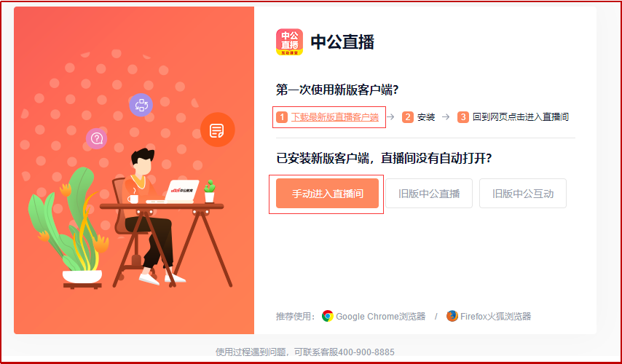The height and width of the screenshot is (364, 622).
Task: Click the Firefox火狐浏览器 text link
Action: coord(495,316)
